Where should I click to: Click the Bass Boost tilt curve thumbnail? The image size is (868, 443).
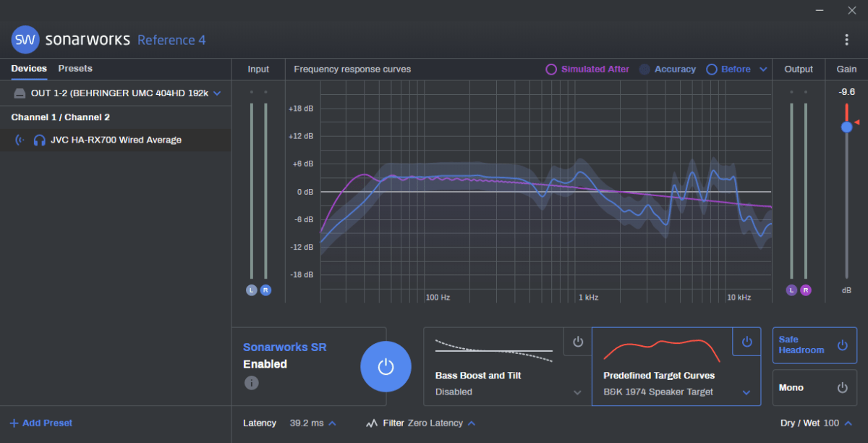[x=494, y=350]
